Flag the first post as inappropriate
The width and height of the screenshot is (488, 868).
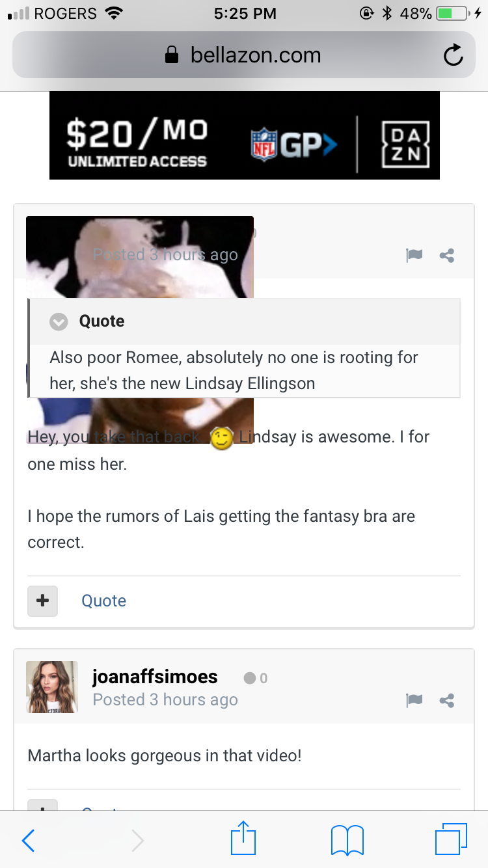pyautogui.click(x=414, y=256)
